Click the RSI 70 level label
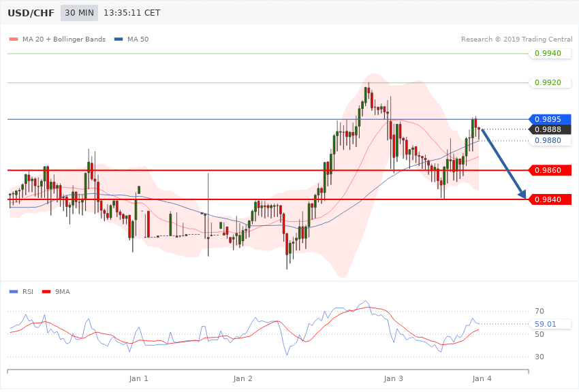This screenshot has height=392, width=579. (x=539, y=311)
